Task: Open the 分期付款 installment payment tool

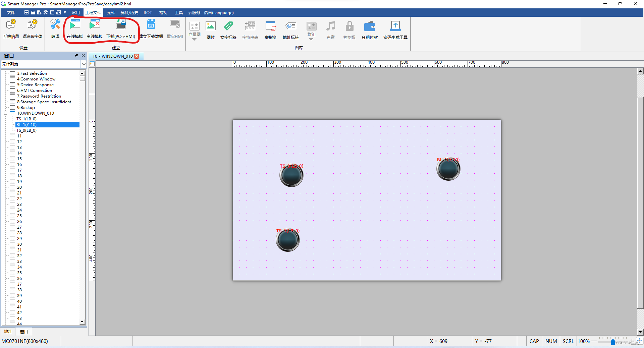Action: (370, 30)
